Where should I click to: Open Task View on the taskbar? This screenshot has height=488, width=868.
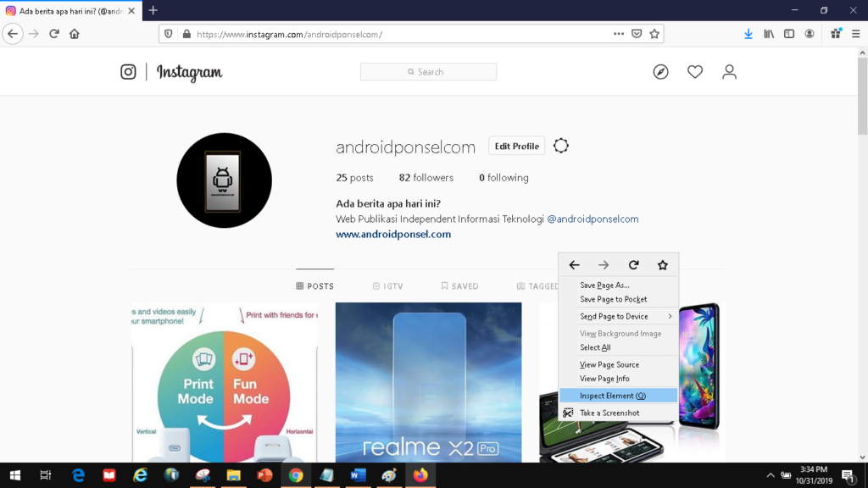point(46,475)
